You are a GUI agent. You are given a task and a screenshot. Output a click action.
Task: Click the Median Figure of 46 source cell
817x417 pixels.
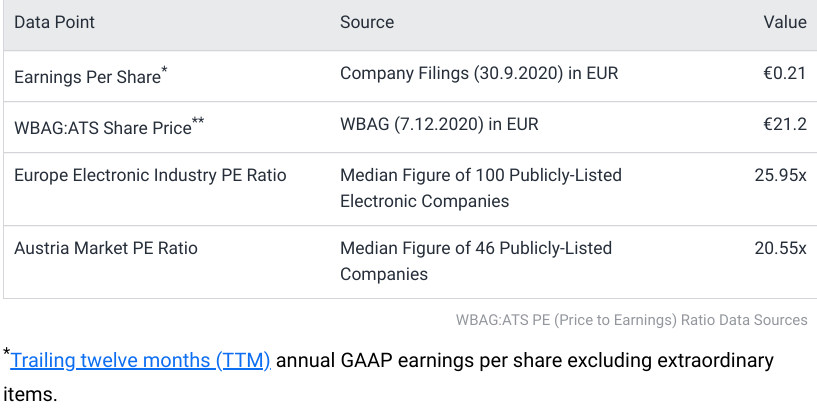(x=476, y=260)
